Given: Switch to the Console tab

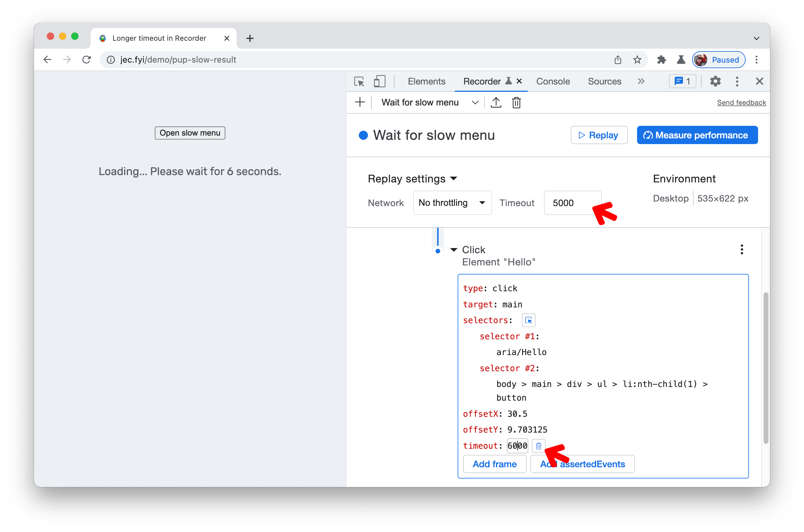Looking at the screenshot, I should pos(552,81).
